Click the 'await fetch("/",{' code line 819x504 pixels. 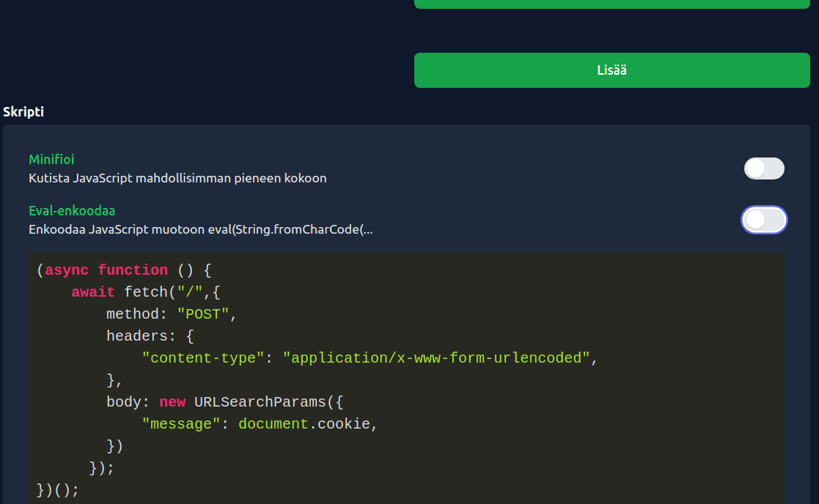[x=146, y=292]
